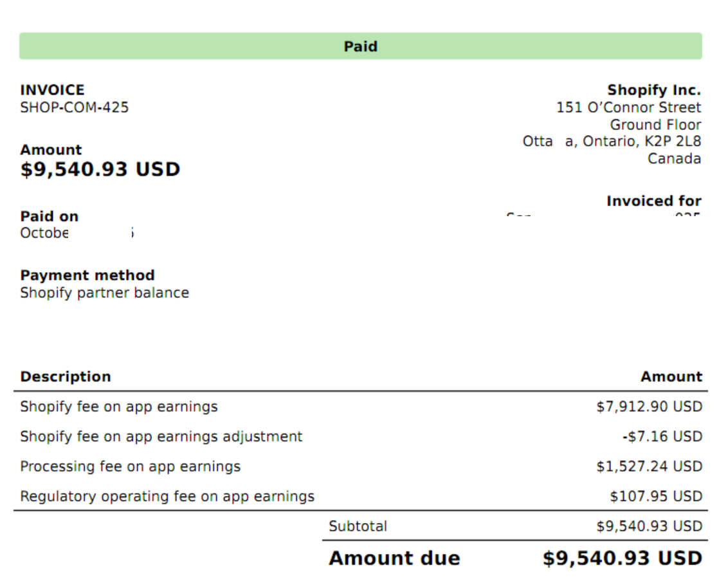
Task: Click the Amount column header in table
Action: 671,376
